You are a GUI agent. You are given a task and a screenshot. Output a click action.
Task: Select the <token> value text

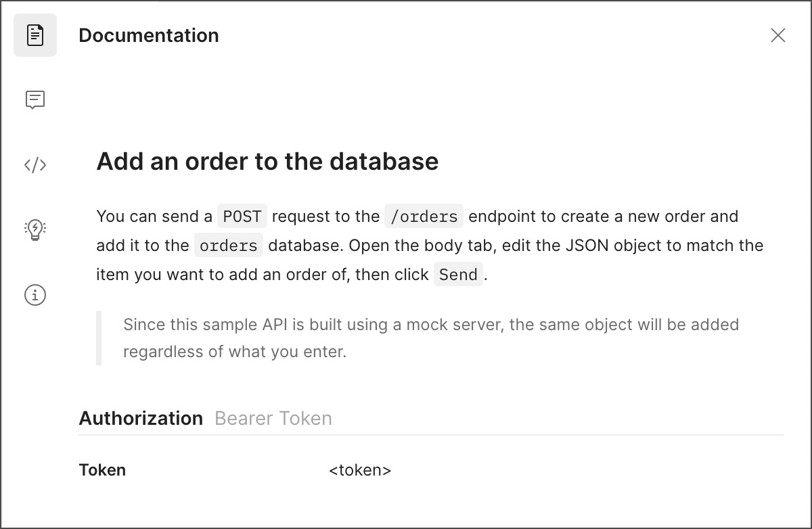pyautogui.click(x=360, y=470)
